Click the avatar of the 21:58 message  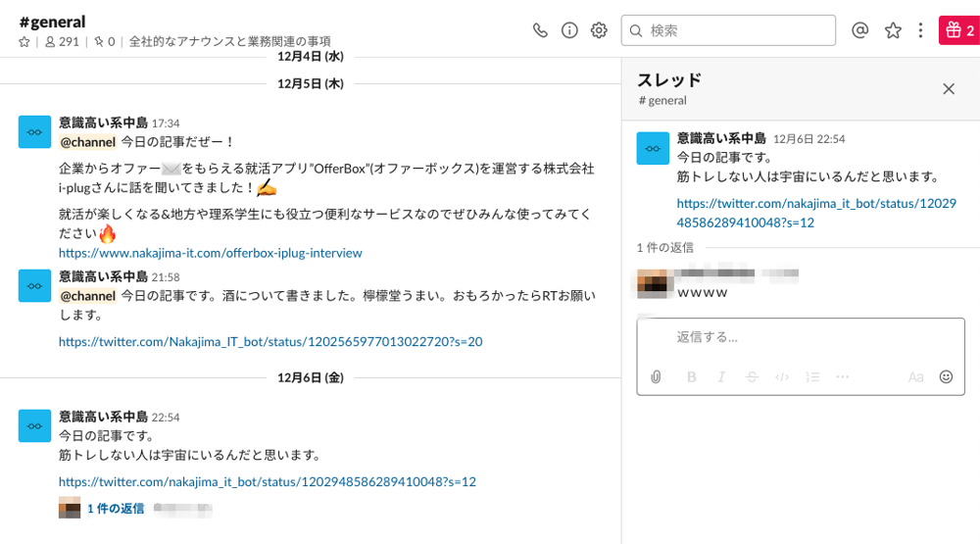[34, 286]
